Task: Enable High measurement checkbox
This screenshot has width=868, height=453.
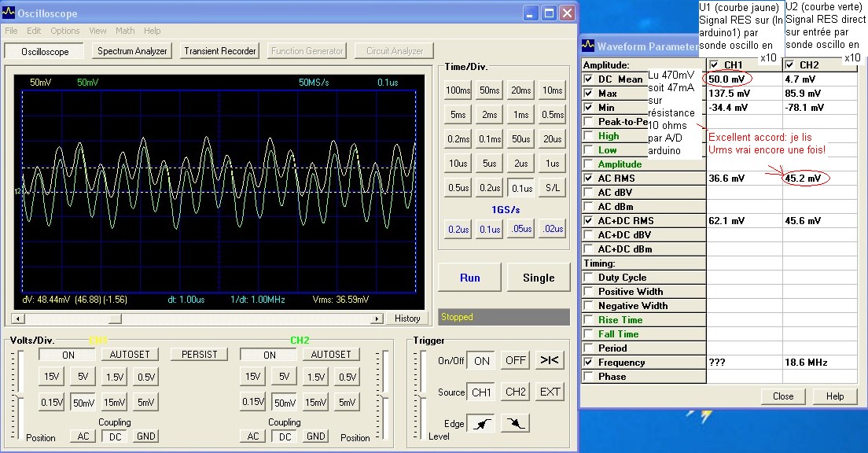Action: (x=588, y=136)
